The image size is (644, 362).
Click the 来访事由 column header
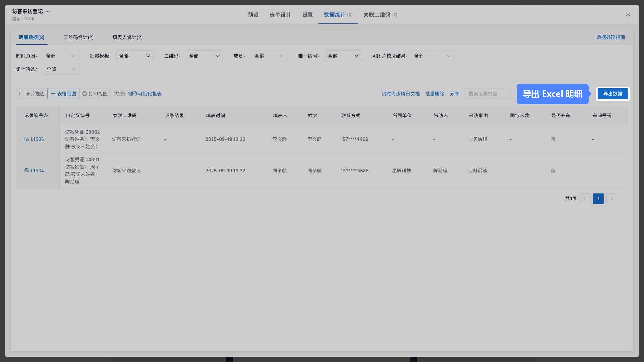pyautogui.click(x=478, y=116)
